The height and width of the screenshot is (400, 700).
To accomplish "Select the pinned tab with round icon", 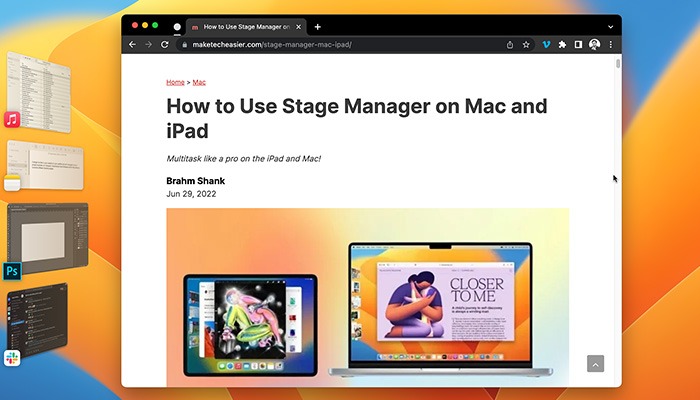I will (177, 27).
